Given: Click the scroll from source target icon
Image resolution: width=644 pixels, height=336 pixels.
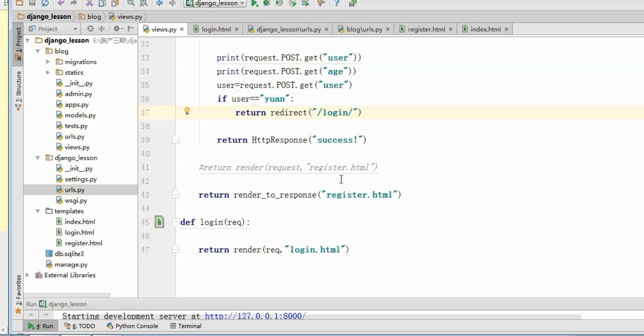Looking at the screenshot, I should coord(90,29).
